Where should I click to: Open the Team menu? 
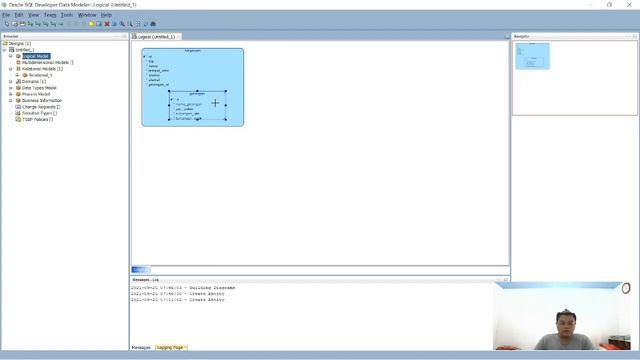tap(50, 15)
